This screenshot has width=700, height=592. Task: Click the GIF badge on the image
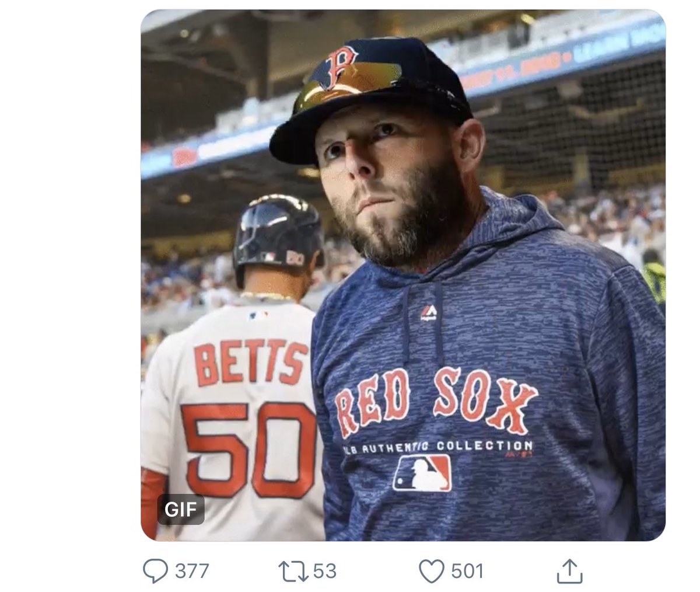[x=181, y=509]
